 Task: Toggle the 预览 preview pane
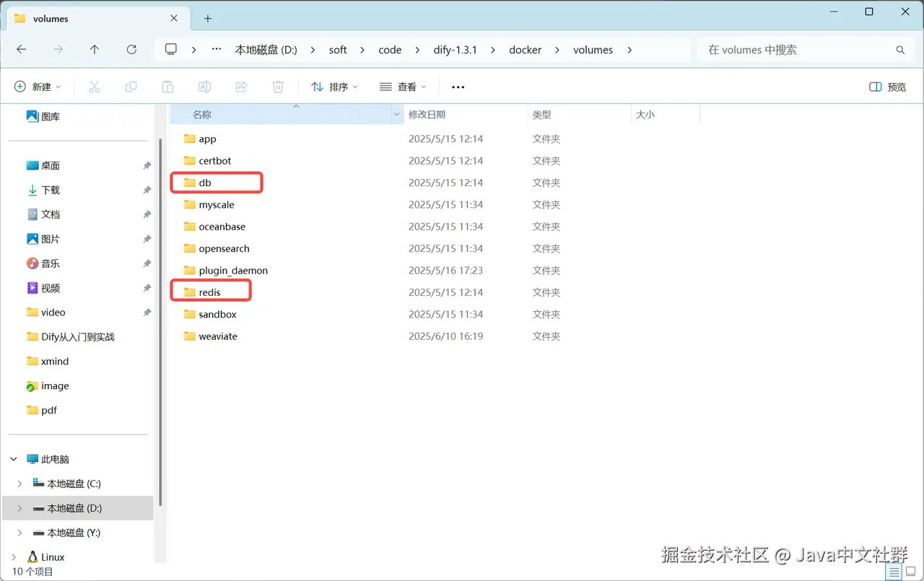[888, 87]
